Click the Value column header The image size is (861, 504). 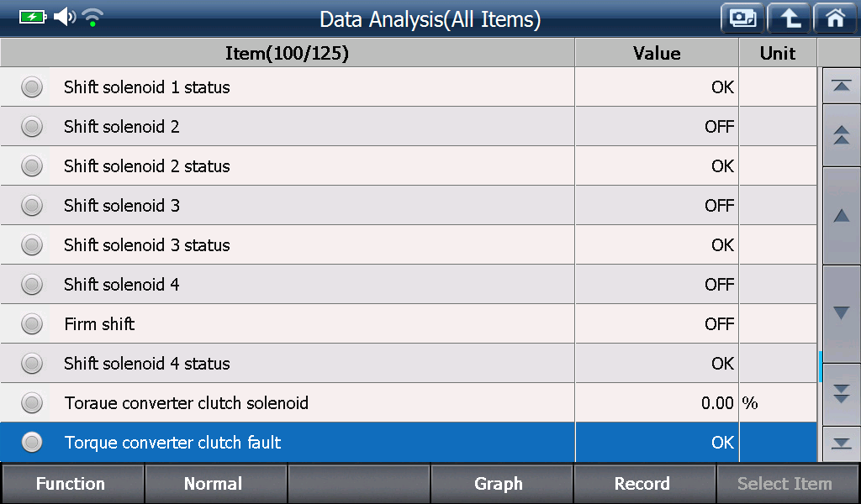tap(657, 53)
